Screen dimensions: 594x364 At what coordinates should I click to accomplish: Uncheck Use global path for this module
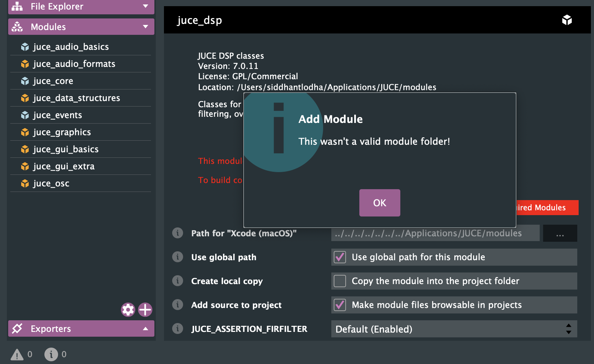click(x=340, y=257)
